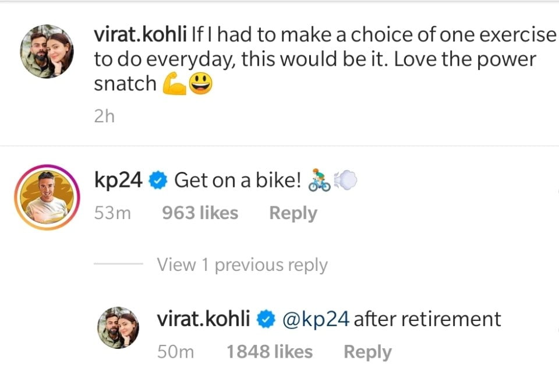Open virat.kohli avatar in reply comment
The width and height of the screenshot is (559, 392).
coord(118,327)
